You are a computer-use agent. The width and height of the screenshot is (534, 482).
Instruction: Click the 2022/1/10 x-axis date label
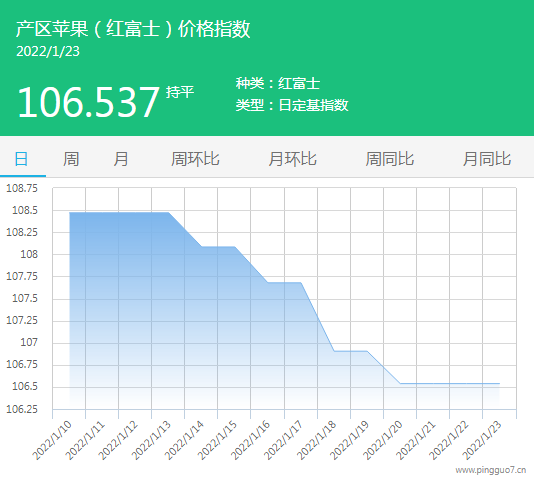pyautogui.click(x=52, y=440)
